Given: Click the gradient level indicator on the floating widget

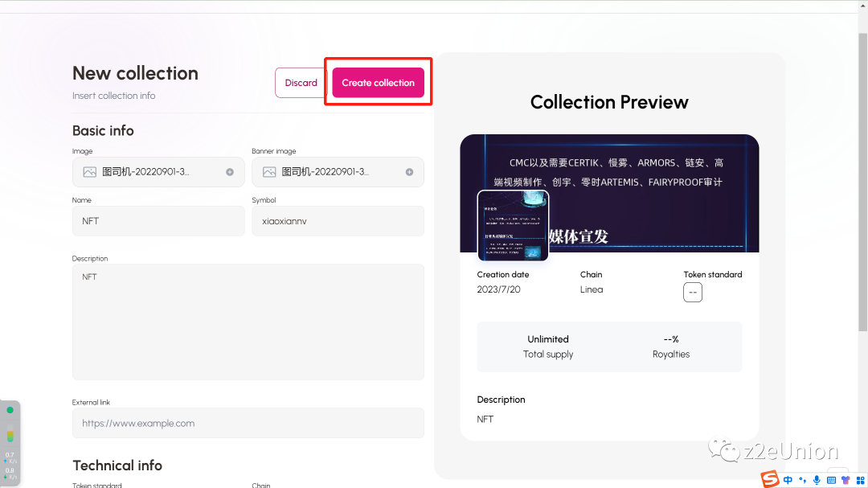Looking at the screenshot, I should tap(10, 433).
